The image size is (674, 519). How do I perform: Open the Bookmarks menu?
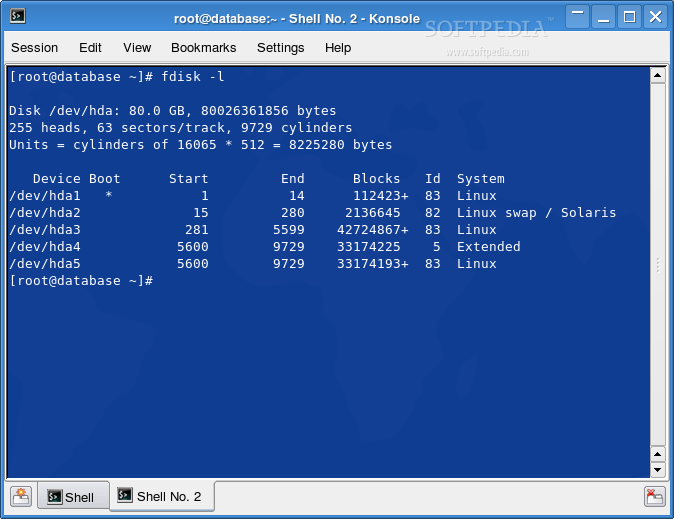(x=203, y=48)
